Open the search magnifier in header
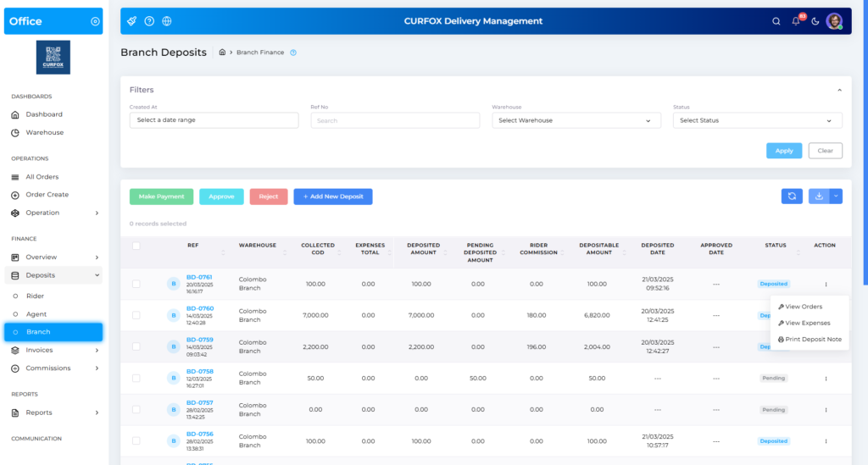Viewport: 868px width, 465px height. click(x=776, y=21)
